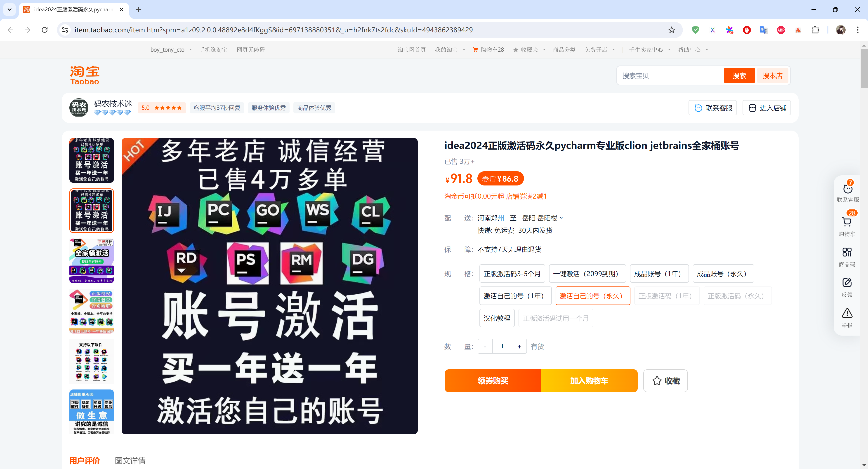868x469 pixels.
Task: Expand the 我的淘宝 top menu
Action: click(x=450, y=50)
